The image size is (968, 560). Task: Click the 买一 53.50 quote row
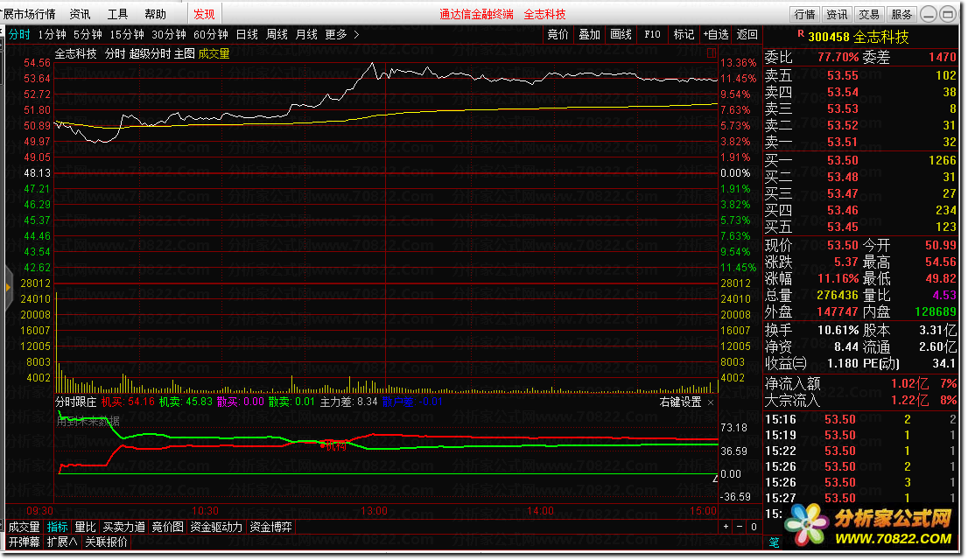tap(860, 160)
